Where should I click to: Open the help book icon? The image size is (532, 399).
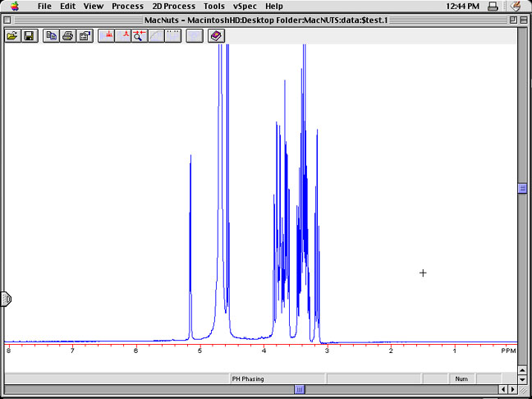coord(216,36)
